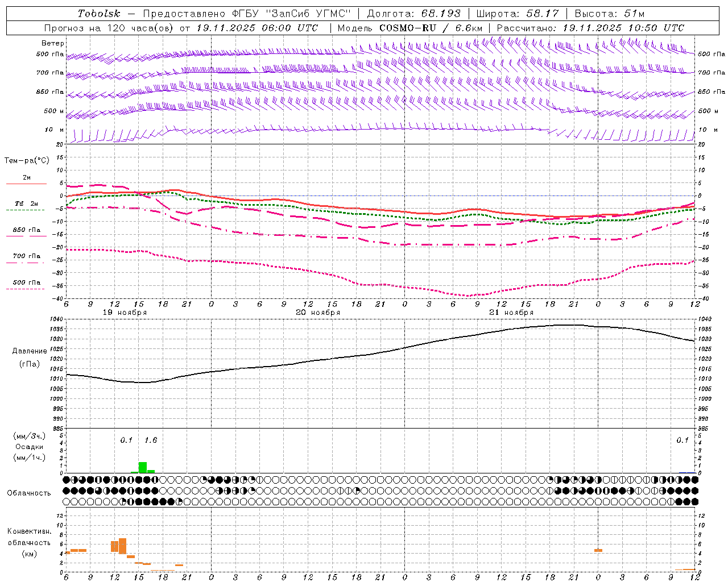Click the '(мм/1ч.)' precipitation unit label
The image size is (728, 582).
tap(30, 458)
